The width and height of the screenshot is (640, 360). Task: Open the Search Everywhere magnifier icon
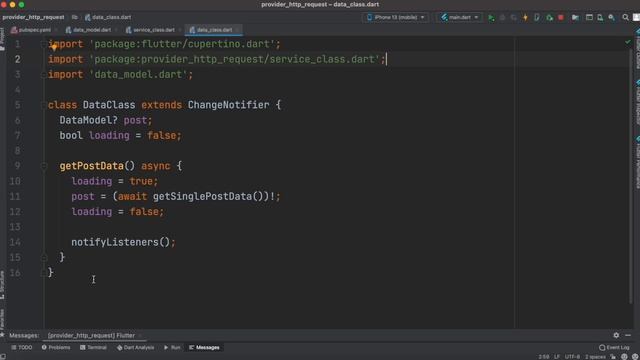pos(625,18)
